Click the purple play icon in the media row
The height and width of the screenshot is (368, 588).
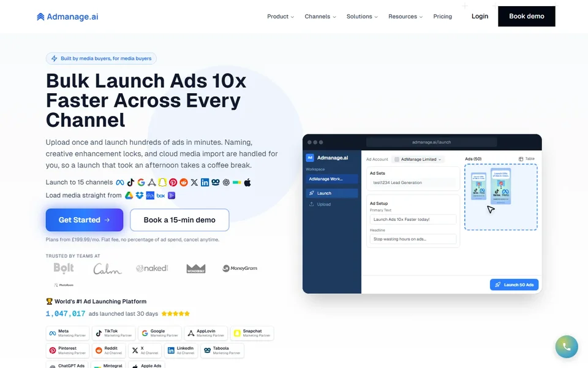point(171,195)
